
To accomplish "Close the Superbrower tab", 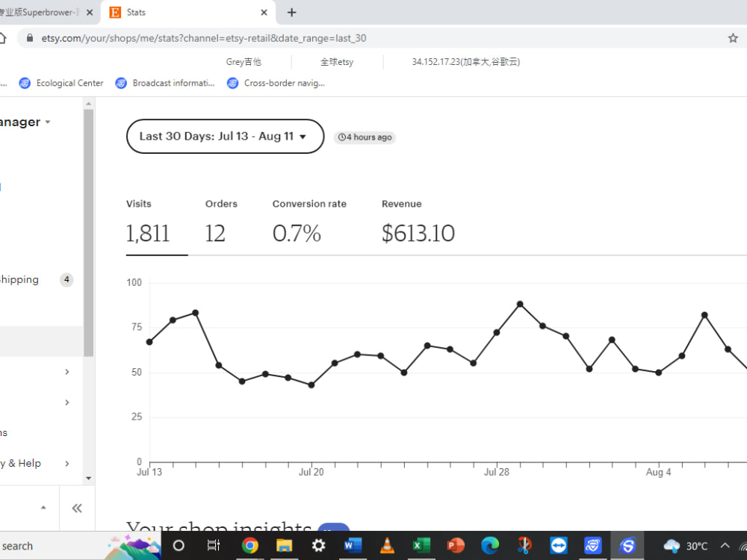I will (90, 13).
